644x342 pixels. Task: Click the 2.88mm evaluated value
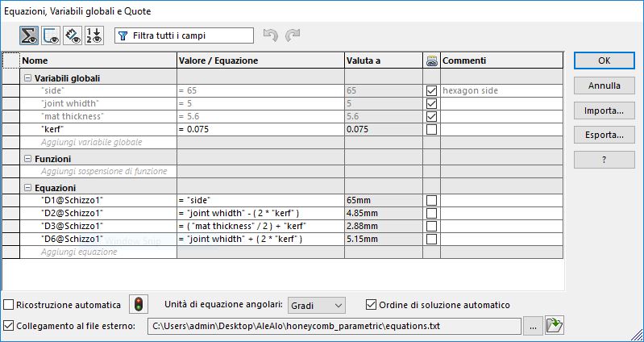coord(384,226)
